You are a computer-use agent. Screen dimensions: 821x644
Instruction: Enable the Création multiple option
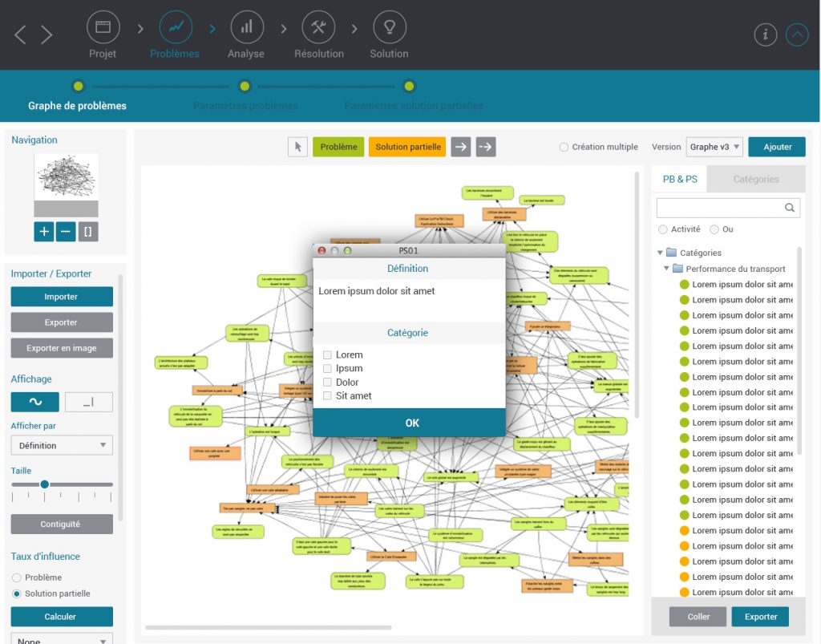click(564, 148)
